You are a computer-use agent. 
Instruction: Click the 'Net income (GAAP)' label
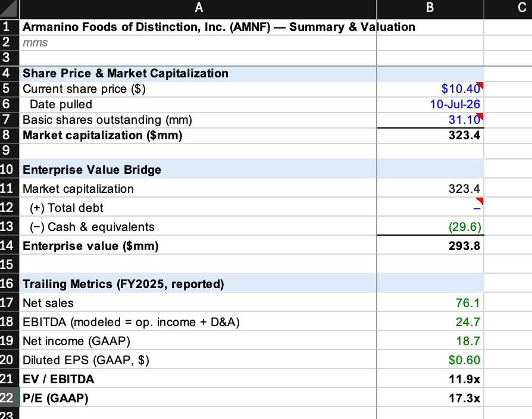[199, 340]
